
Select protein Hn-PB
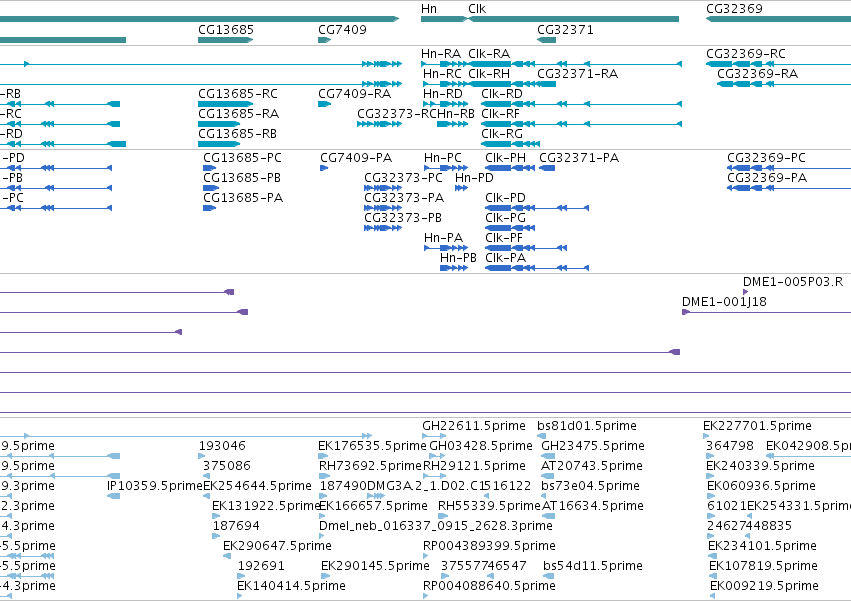point(458,258)
